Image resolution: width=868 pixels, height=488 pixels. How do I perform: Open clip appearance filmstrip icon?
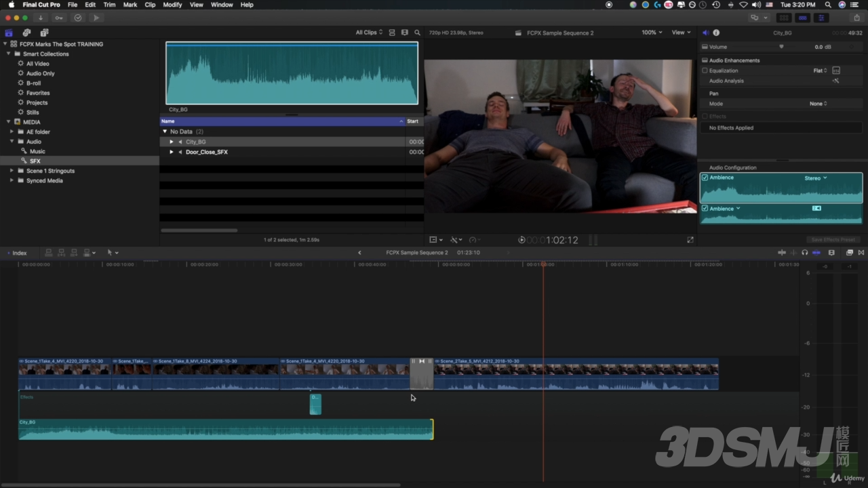(x=832, y=253)
